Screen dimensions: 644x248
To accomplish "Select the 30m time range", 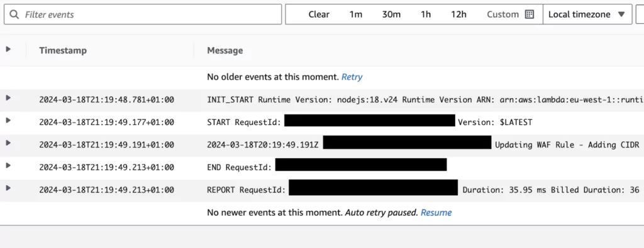I will (391, 14).
